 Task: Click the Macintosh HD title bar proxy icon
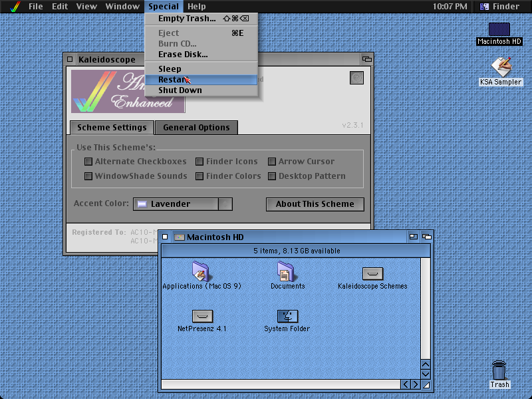tap(179, 237)
